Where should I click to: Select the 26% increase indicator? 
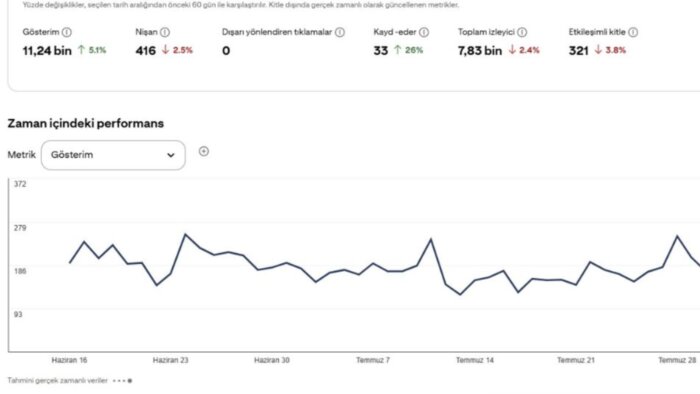click(x=408, y=50)
